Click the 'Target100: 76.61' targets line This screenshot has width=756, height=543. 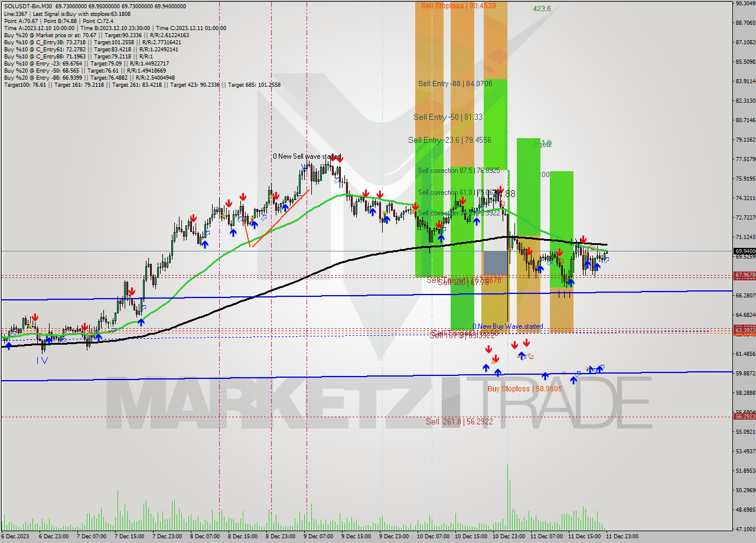click(142, 84)
